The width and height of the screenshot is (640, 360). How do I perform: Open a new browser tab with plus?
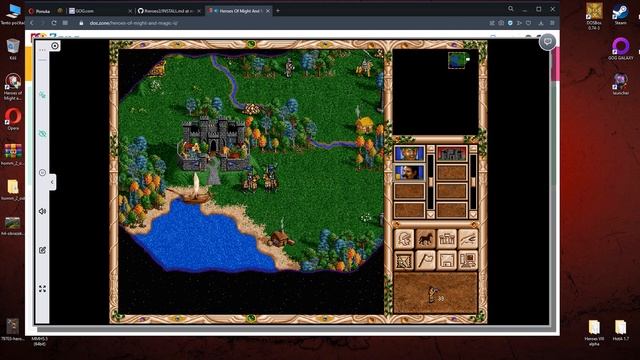[278, 11]
